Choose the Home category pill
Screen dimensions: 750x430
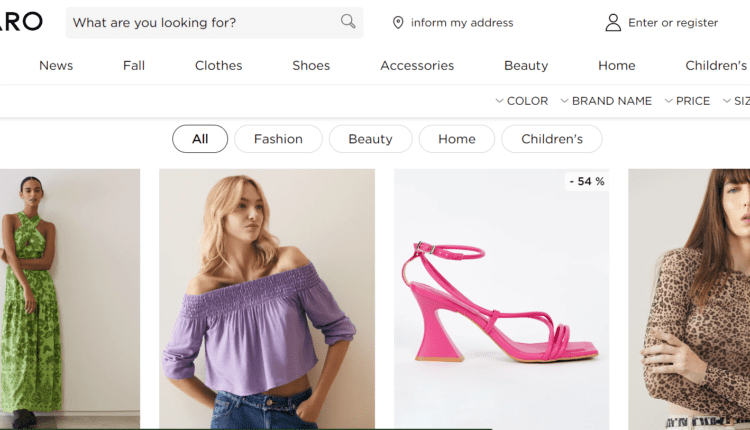(456, 139)
